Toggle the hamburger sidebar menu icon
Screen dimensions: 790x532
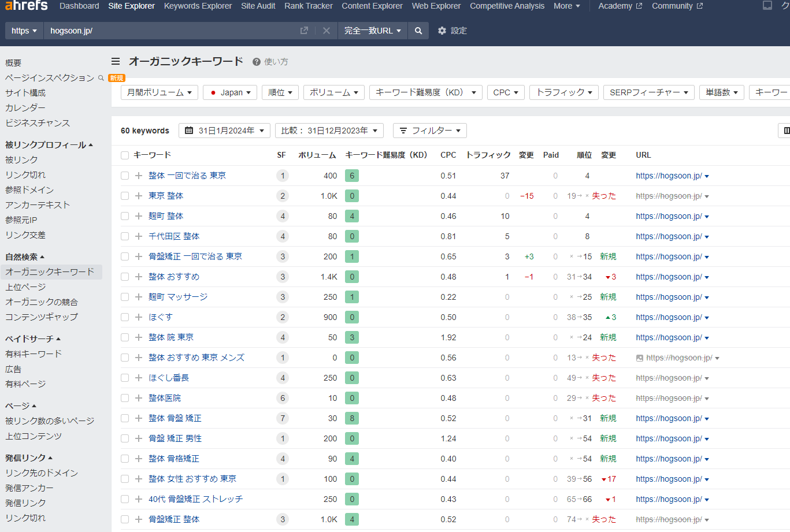[116, 61]
